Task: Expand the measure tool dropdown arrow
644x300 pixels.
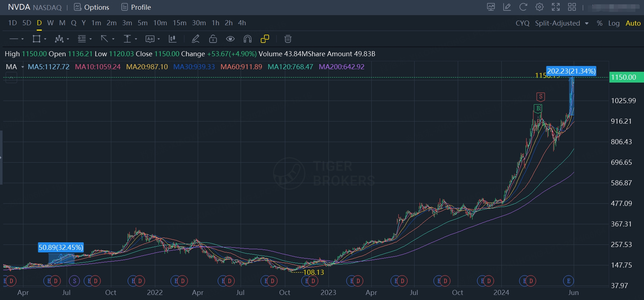Action: click(x=136, y=39)
